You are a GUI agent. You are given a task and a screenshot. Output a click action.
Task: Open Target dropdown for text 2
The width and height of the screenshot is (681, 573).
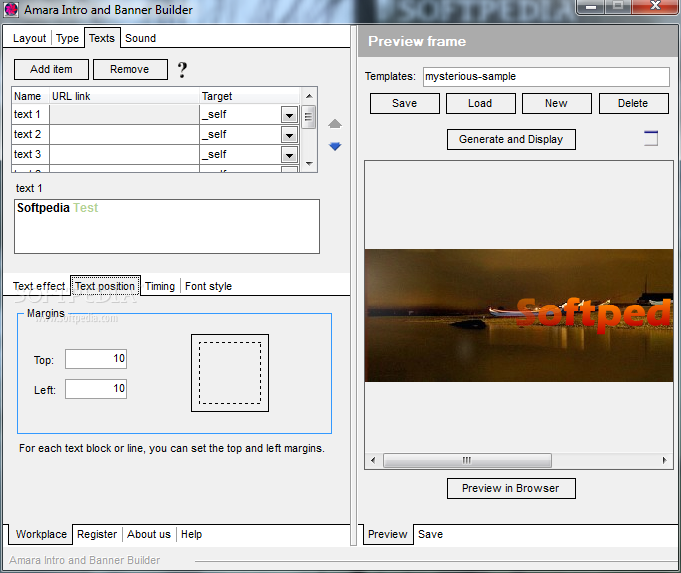tap(289, 135)
